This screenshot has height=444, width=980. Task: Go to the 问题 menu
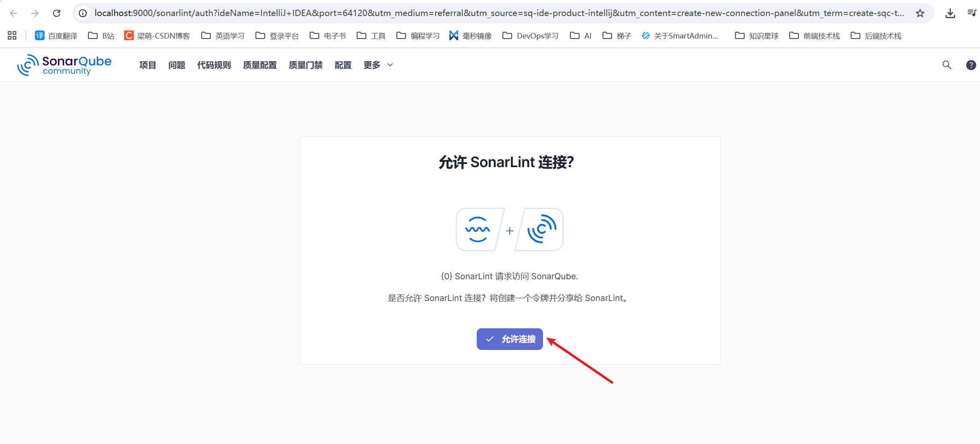pyautogui.click(x=177, y=65)
